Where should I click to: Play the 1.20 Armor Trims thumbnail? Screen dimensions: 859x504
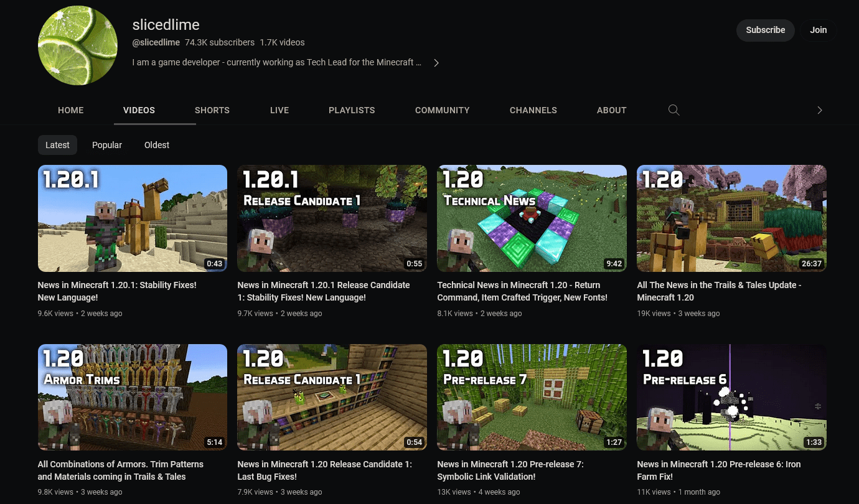(133, 398)
